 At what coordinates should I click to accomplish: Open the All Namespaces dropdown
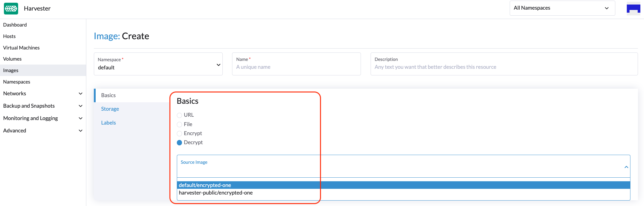(562, 8)
